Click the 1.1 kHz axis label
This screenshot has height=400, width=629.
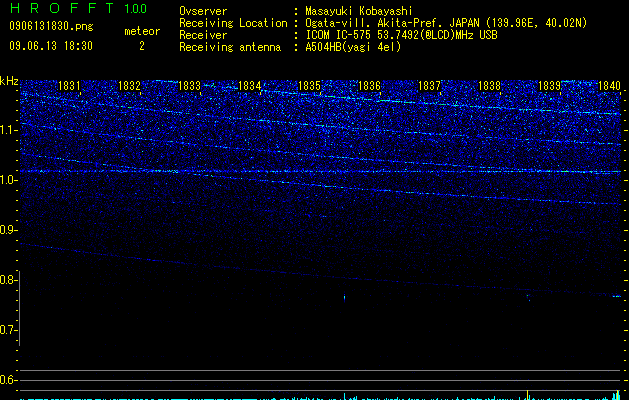pos(9,130)
